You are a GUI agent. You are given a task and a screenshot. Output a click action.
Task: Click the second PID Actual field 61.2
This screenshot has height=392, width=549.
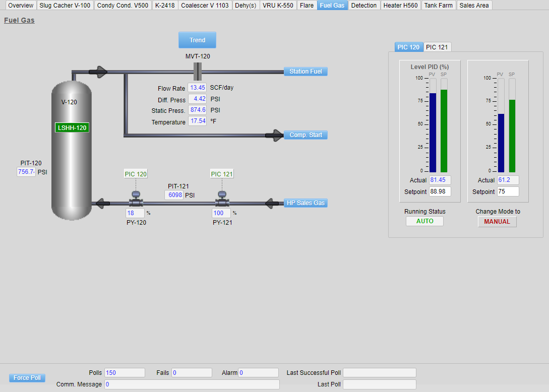coord(508,180)
